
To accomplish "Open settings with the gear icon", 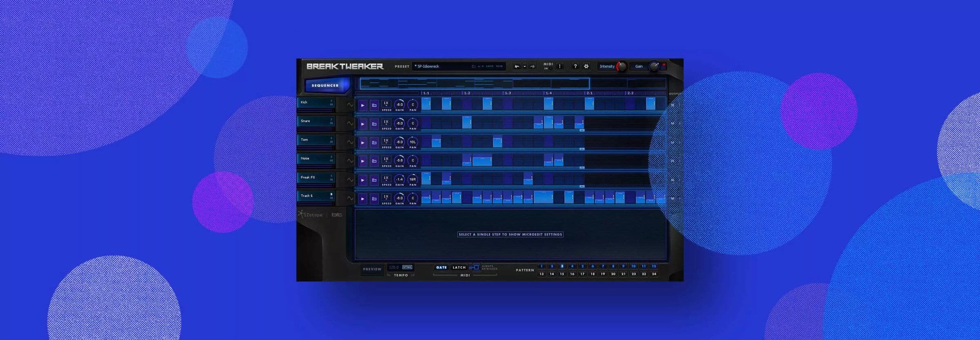I will pos(586,66).
